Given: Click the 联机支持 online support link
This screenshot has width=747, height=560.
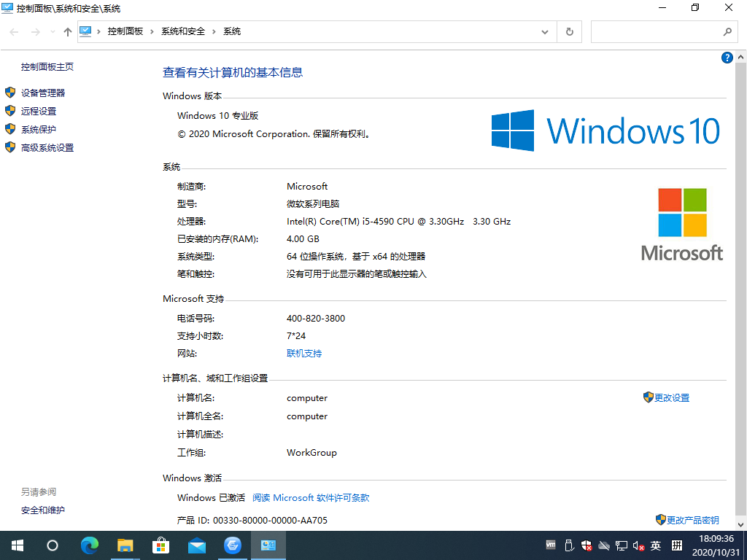Looking at the screenshot, I should pyautogui.click(x=304, y=354).
